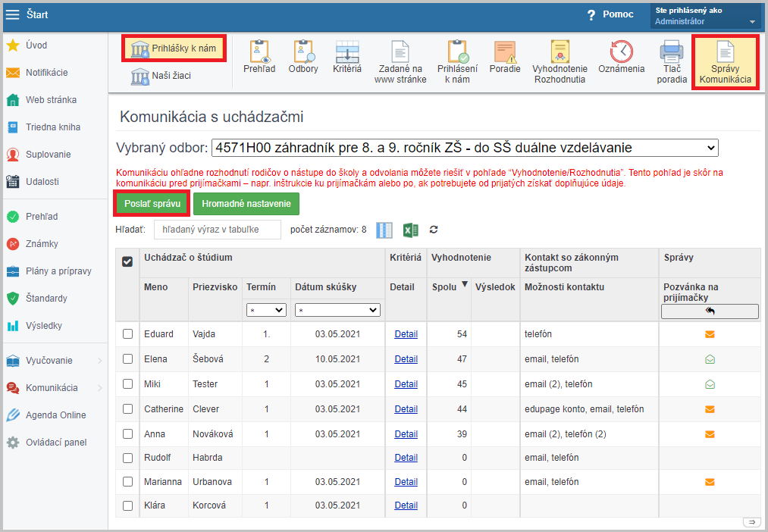Click the arrow button at bottom right
The height and width of the screenshot is (532, 768).
click(751, 521)
